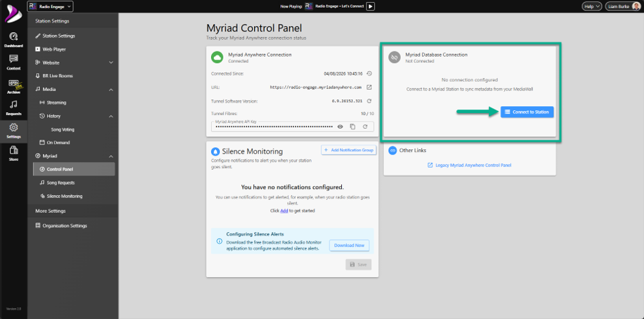The width and height of the screenshot is (644, 319).
Task: Play the Now Playing stream
Action: pyautogui.click(x=371, y=6)
